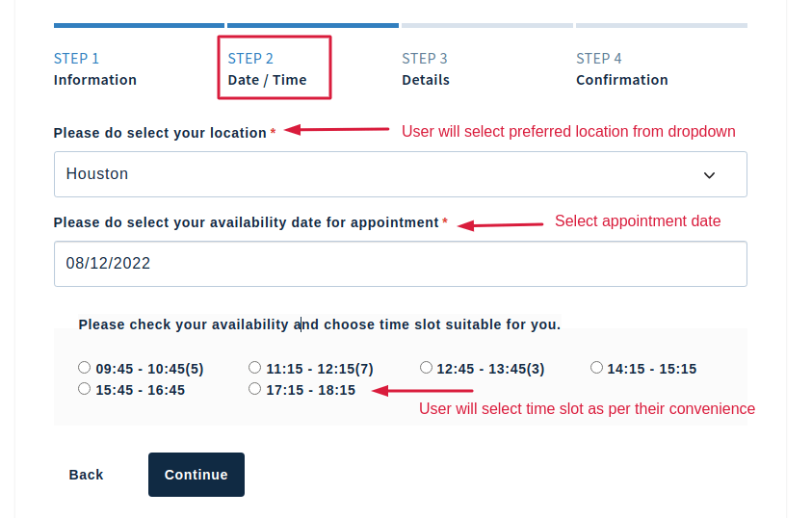
Task: Select the 09:45 - 10:45 time slot
Action: [85, 368]
